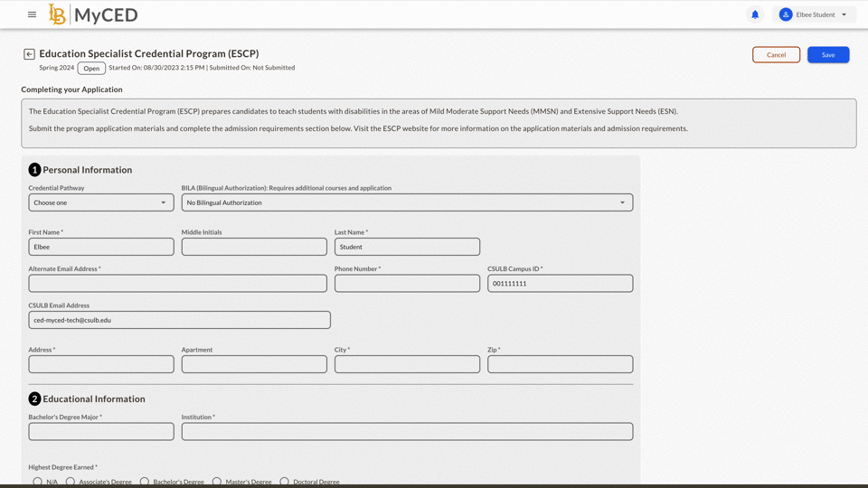
Task: Click the Address field
Action: 101,364
